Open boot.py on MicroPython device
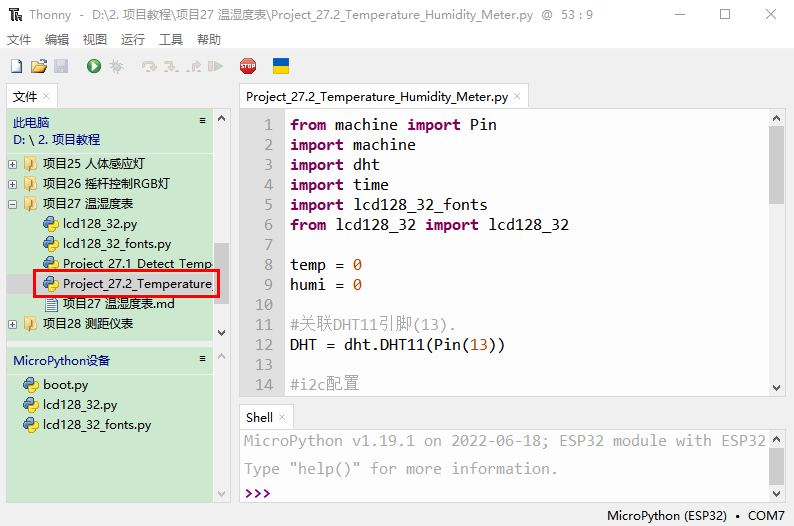Viewport: 794px width, 526px height. pyautogui.click(x=65, y=385)
